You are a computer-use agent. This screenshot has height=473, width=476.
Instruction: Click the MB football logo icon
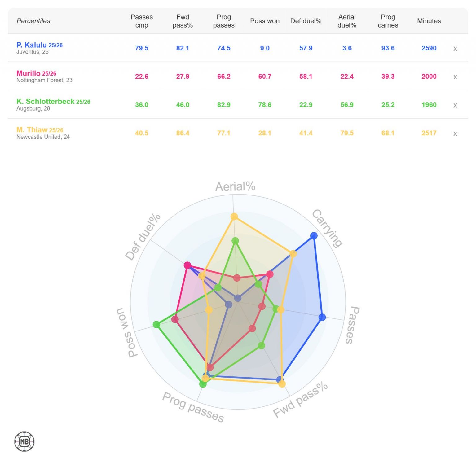tap(24, 441)
